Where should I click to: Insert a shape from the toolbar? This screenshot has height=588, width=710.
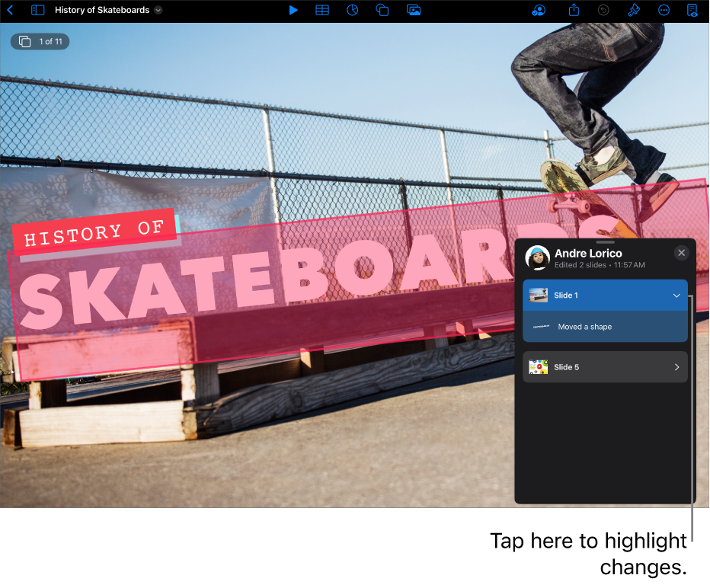click(x=382, y=11)
